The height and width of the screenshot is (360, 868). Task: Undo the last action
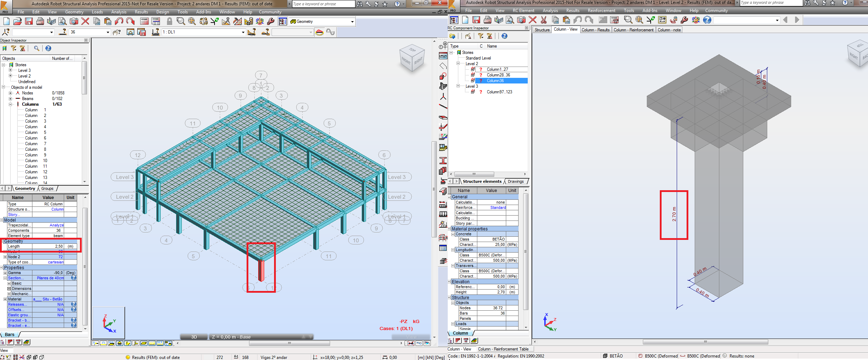click(119, 21)
